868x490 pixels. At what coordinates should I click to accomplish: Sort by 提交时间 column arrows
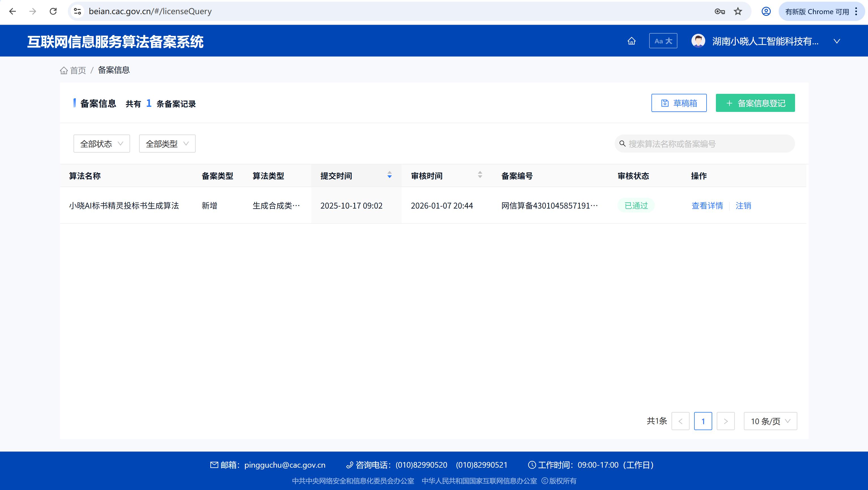[x=390, y=175]
